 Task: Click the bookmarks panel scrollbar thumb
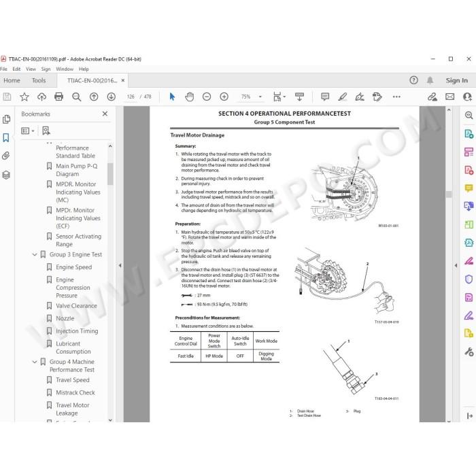[x=110, y=174]
